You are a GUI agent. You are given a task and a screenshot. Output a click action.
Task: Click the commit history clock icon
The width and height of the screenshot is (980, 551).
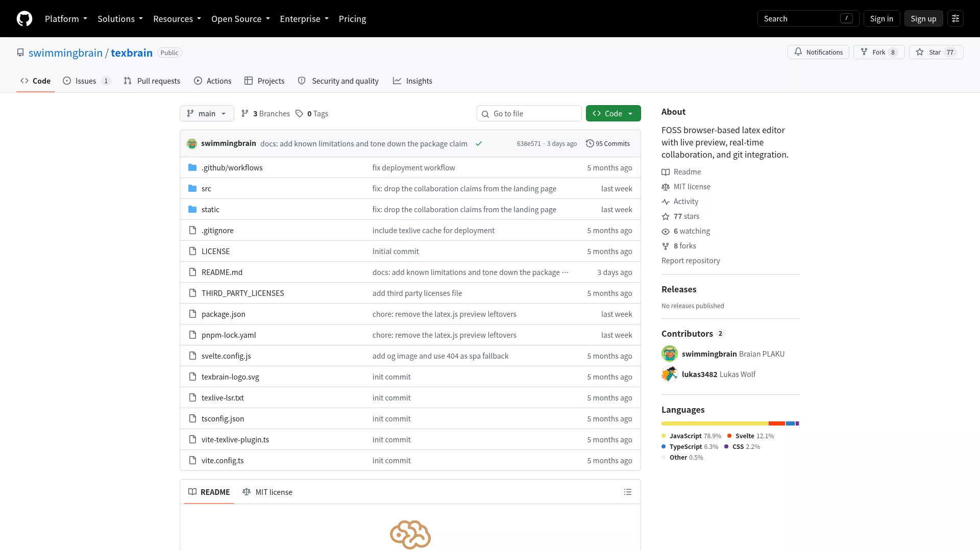coord(590,144)
